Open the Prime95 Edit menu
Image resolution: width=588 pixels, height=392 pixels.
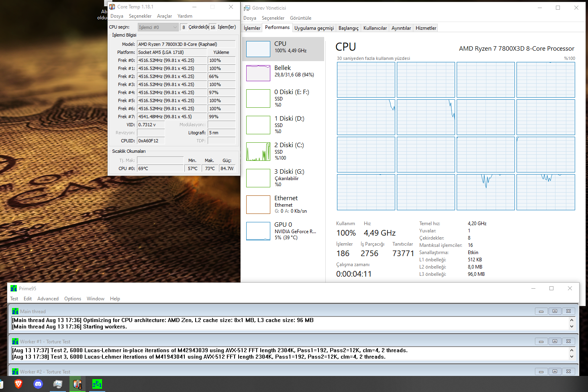[28, 299]
